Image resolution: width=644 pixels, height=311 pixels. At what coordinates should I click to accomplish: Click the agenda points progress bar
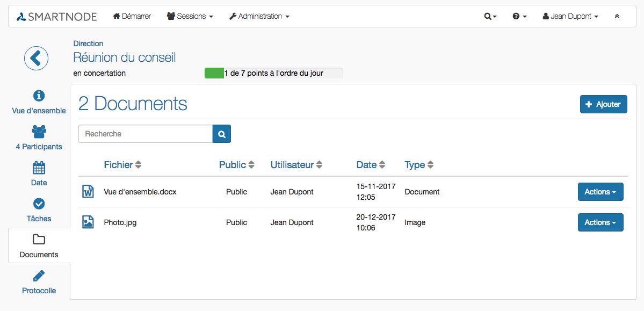pyautogui.click(x=273, y=74)
